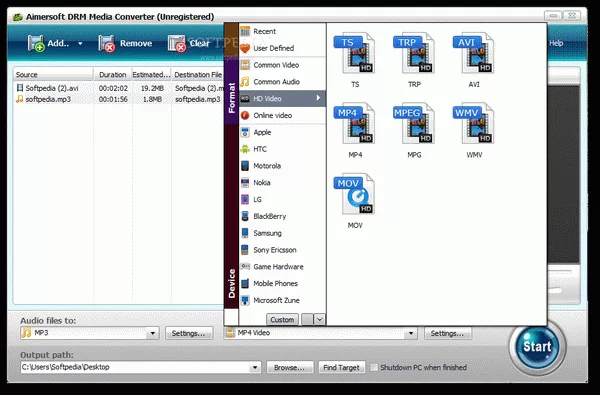
Task: Click the Remove file toolbar icon
Action: click(106, 43)
